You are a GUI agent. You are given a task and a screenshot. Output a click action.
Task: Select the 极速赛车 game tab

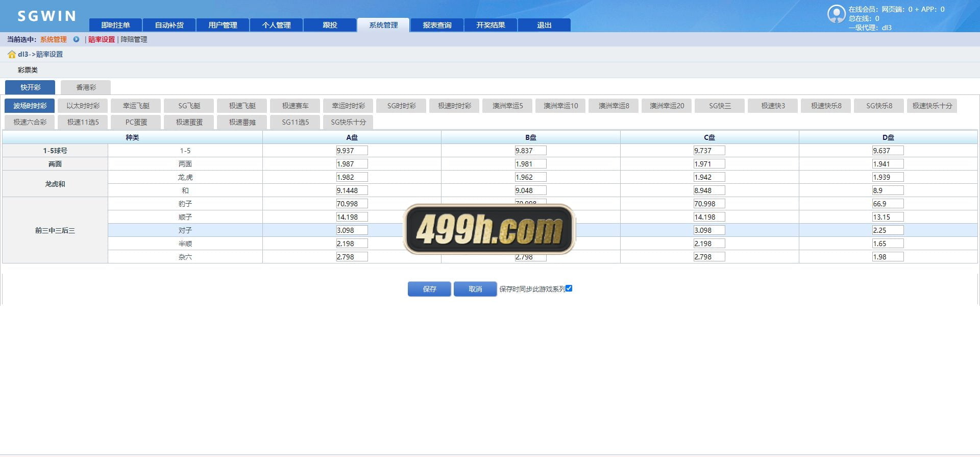[295, 106]
